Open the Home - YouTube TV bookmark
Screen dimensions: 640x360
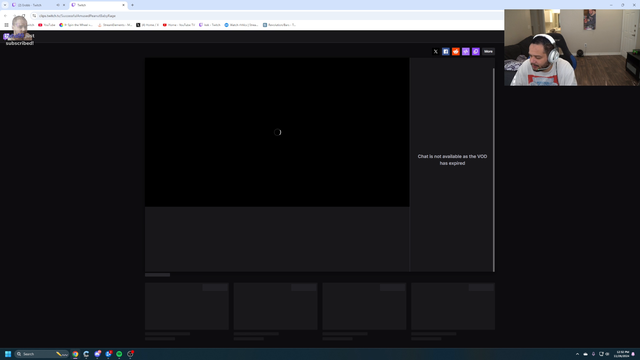(x=179, y=25)
